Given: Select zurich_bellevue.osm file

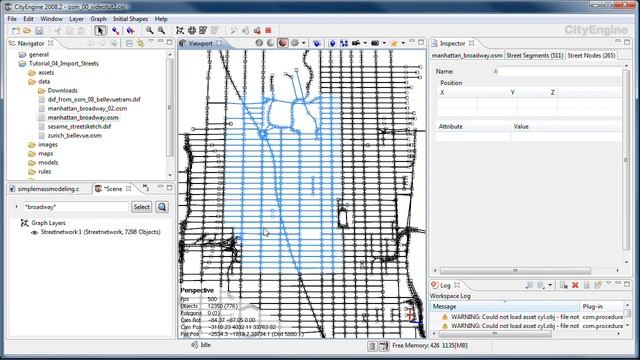Looking at the screenshot, I should point(74,136).
